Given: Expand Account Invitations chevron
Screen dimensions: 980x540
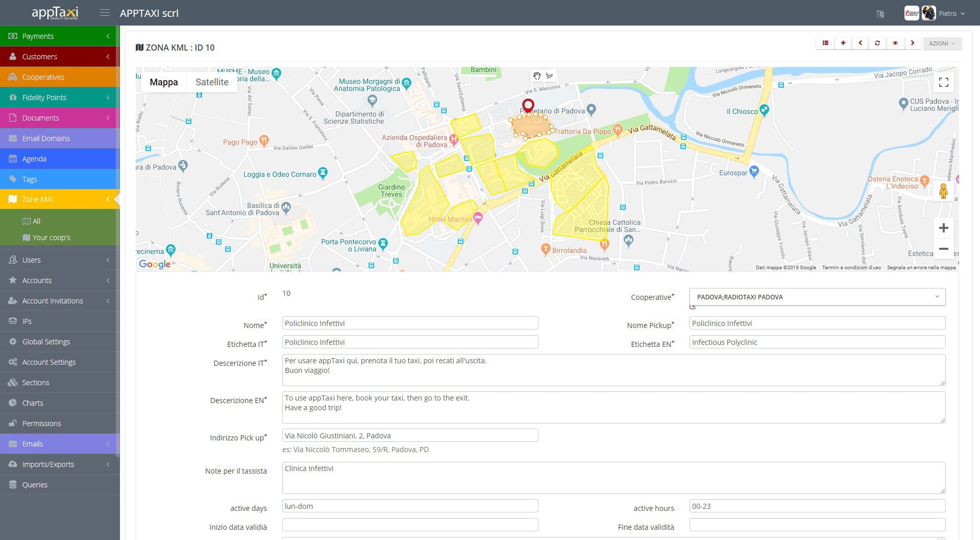Looking at the screenshot, I should [x=108, y=301].
